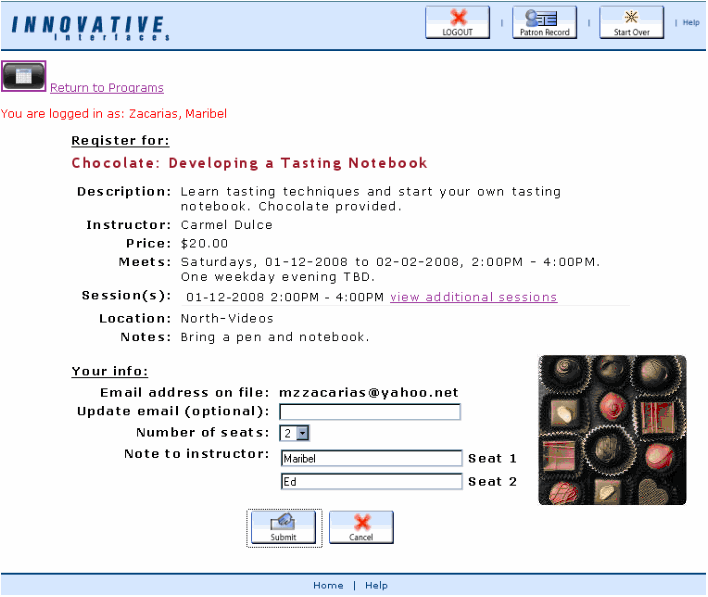
Task: Click the LOGOUT button
Action: [457, 23]
